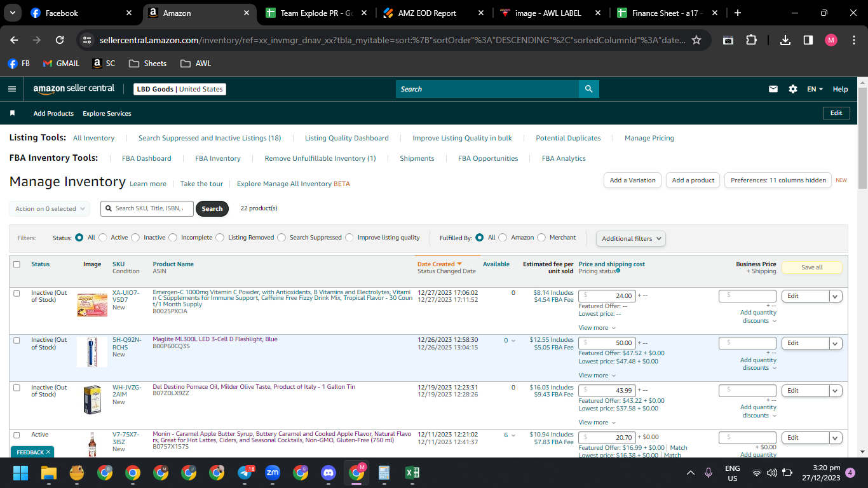The width and height of the screenshot is (868, 488).
Task: Open browser extensions puzzle icon
Action: point(751,40)
